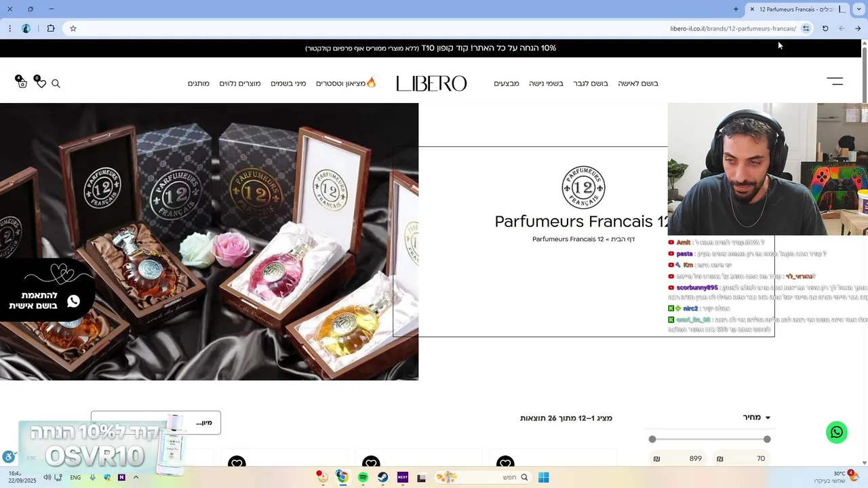
Task: Open 'בושם לאישה' menu
Action: tap(638, 83)
